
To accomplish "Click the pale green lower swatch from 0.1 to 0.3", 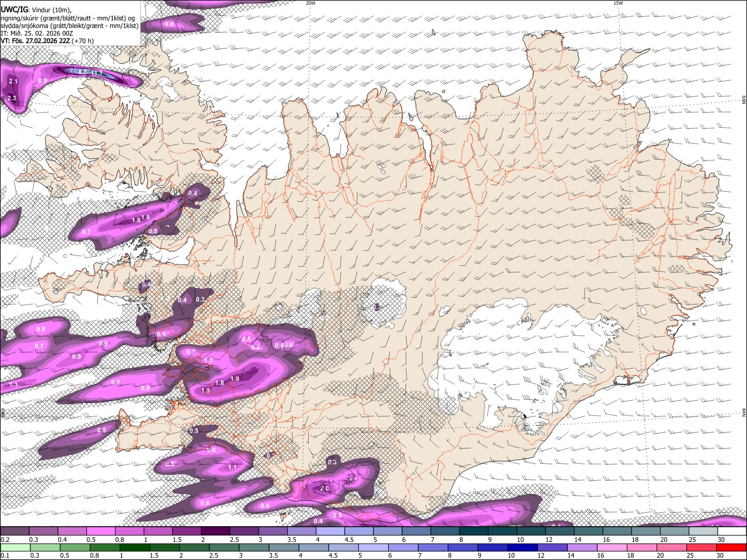I will [15, 547].
